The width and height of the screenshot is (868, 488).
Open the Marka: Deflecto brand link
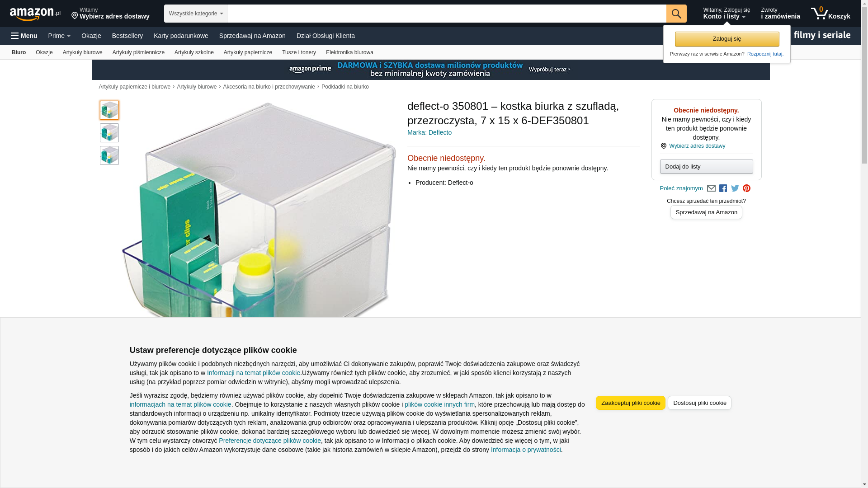pyautogui.click(x=429, y=132)
